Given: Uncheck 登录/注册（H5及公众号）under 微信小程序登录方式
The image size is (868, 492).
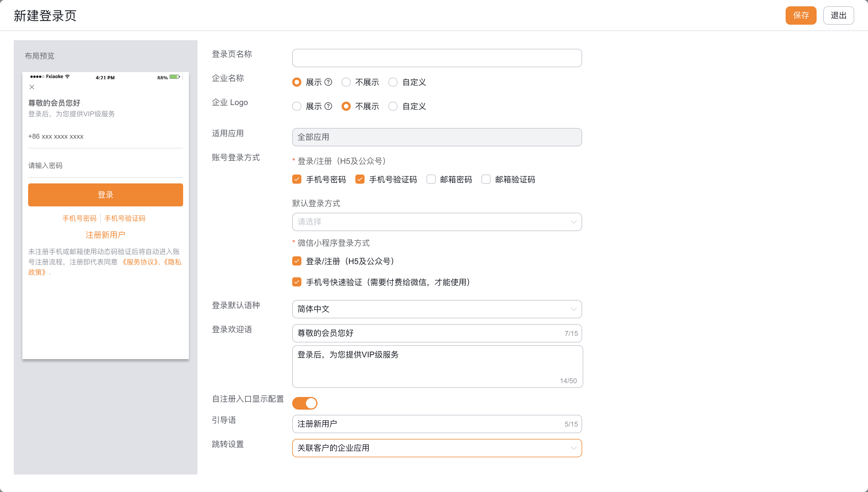Looking at the screenshot, I should [x=297, y=261].
